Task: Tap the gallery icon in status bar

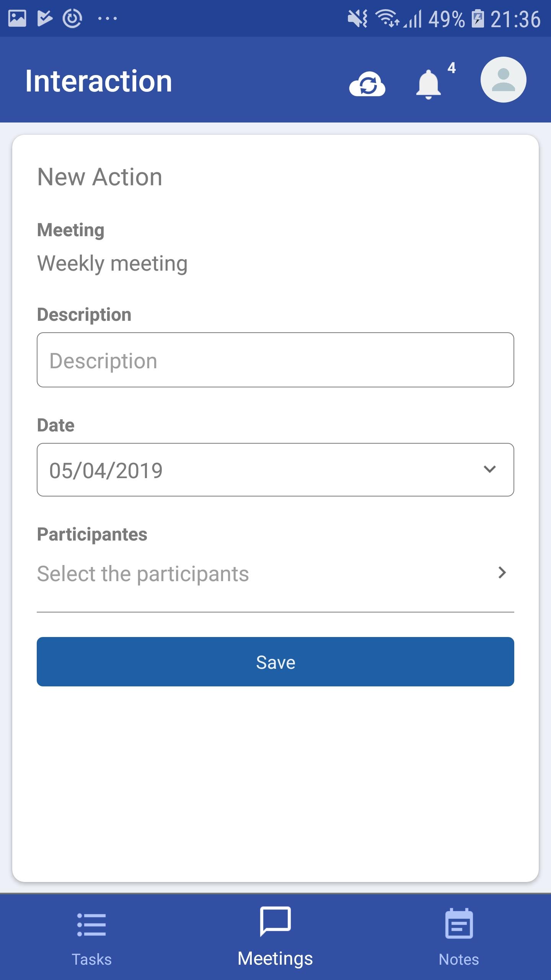Action: pyautogui.click(x=17, y=18)
